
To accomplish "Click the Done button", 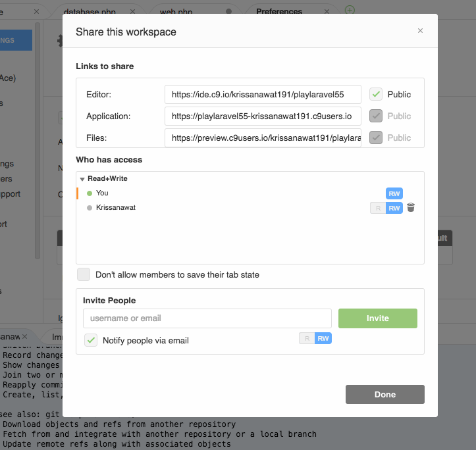I will coord(384,394).
